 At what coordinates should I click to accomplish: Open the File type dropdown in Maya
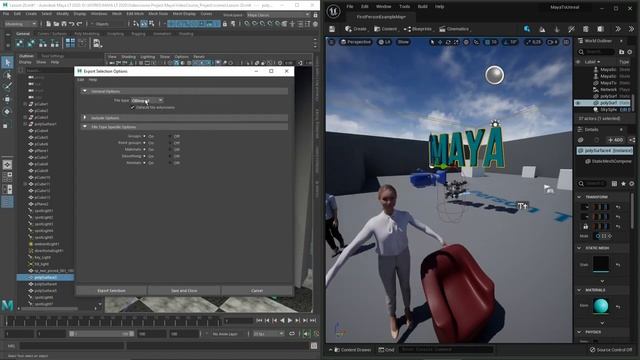coord(147,100)
